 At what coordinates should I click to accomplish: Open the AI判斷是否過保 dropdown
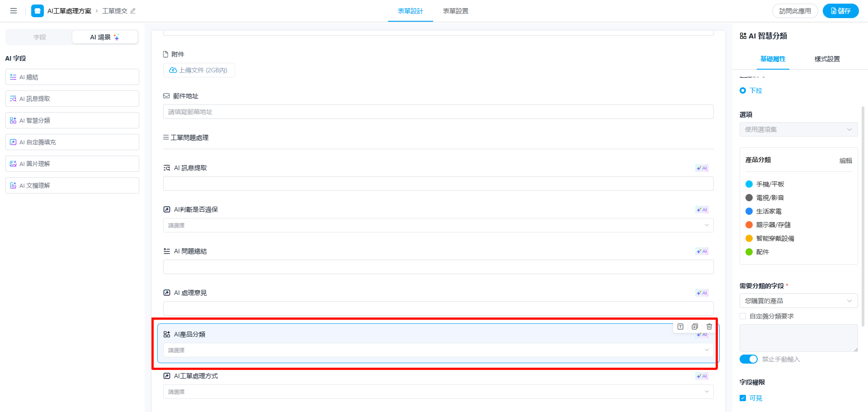(438, 225)
